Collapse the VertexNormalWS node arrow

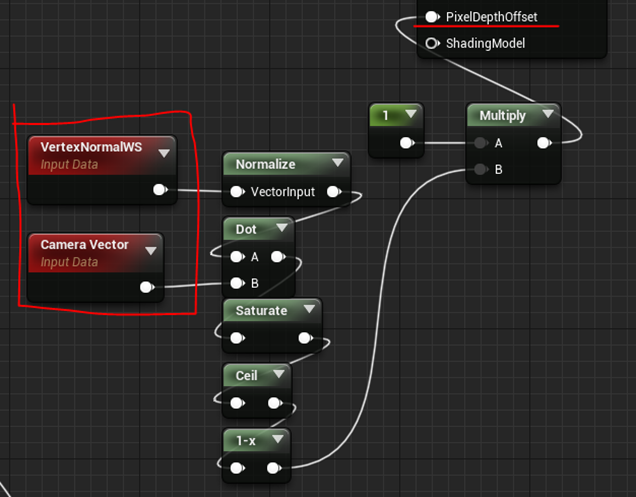tap(164, 153)
